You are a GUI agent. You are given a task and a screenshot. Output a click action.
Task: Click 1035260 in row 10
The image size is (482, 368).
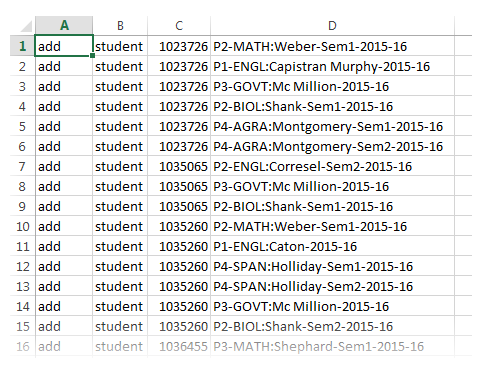[179, 226]
